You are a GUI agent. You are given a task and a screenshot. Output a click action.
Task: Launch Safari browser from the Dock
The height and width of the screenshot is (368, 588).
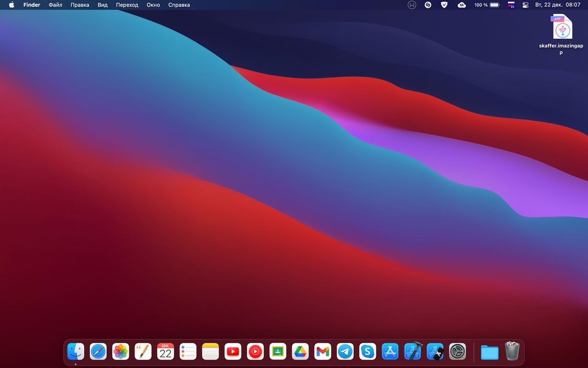[x=98, y=352]
